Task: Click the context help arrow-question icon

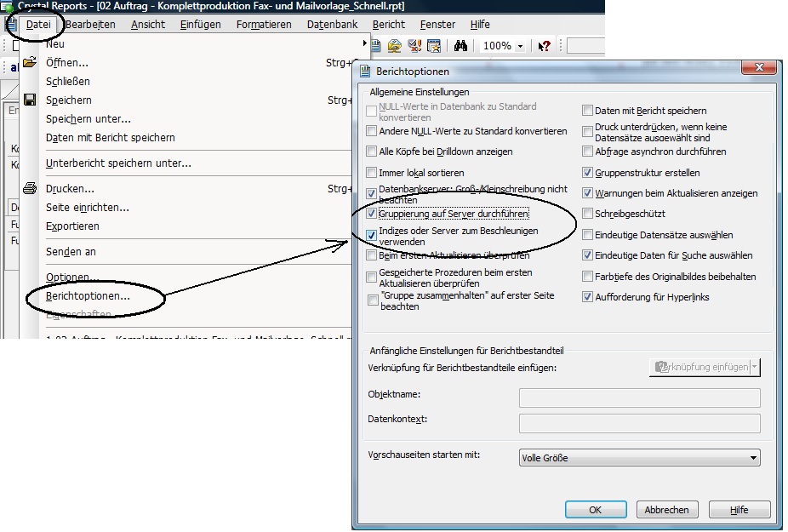Action: coord(544,46)
